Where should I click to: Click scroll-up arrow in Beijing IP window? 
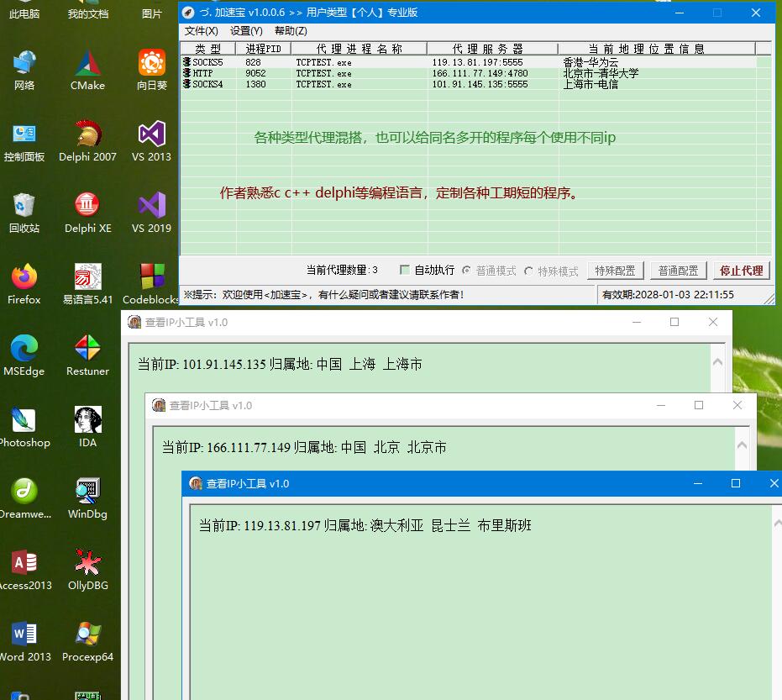pyautogui.click(x=743, y=445)
